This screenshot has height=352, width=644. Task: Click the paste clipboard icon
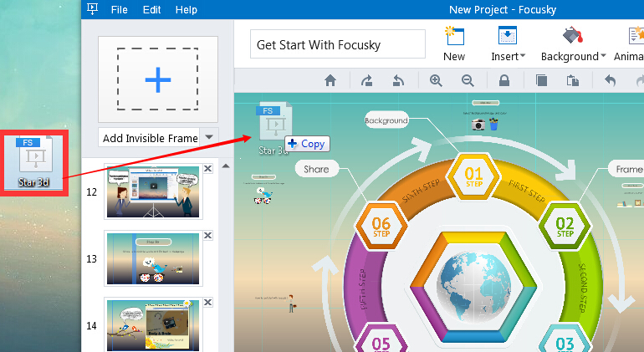[573, 80]
